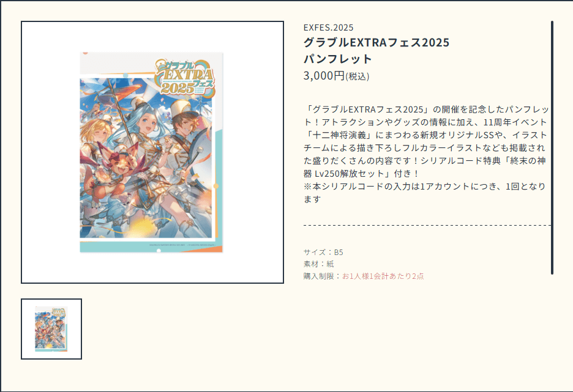This screenshot has width=573, height=392.
Task: Click the EXFES.2025 category label
Action: tap(329, 28)
